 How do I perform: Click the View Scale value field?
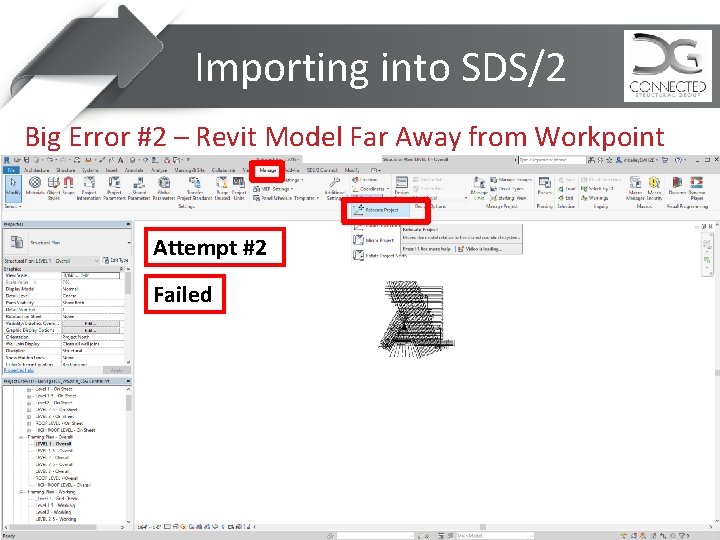tap(90, 276)
